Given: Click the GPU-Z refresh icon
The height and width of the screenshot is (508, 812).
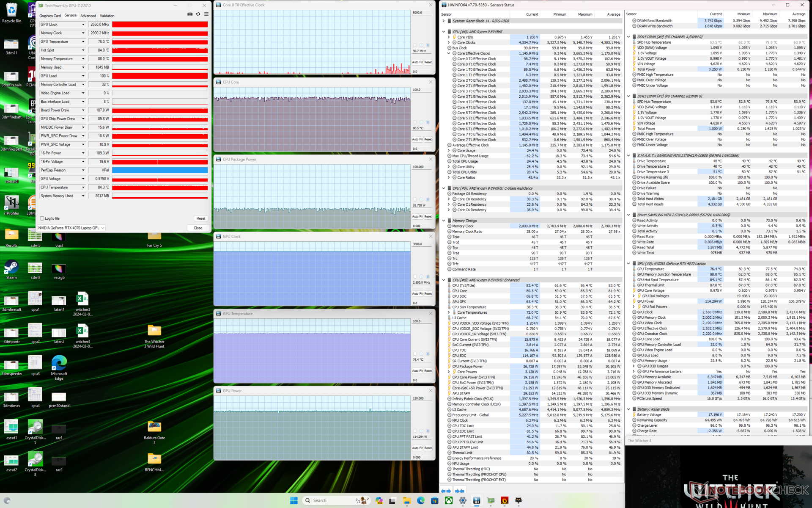Looking at the screenshot, I should (x=198, y=14).
